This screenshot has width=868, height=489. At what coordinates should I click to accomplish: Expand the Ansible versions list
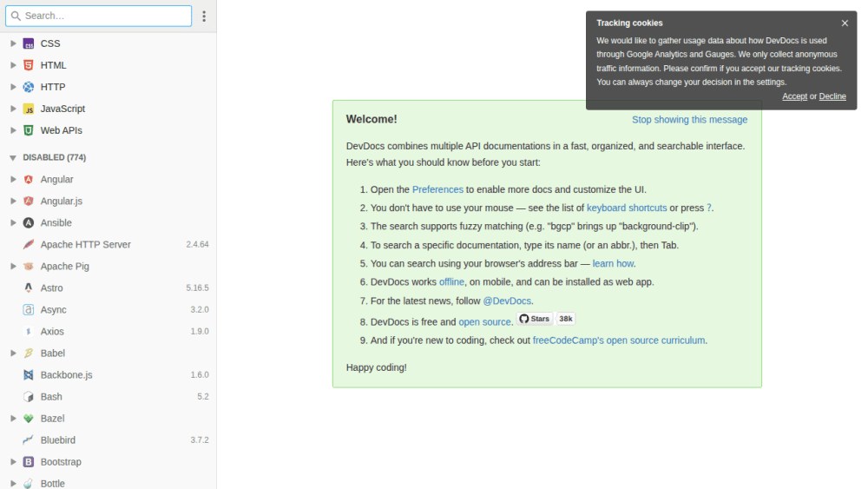coord(13,222)
